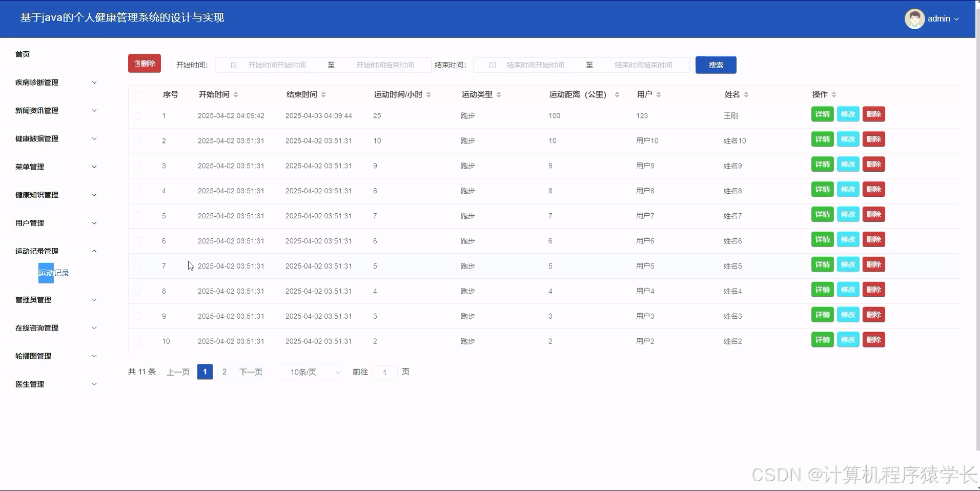Sort table by 开始时间 column arrows

pos(236,94)
